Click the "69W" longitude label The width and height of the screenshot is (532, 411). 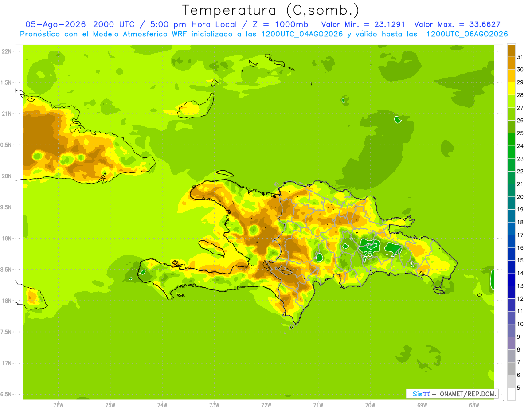[422, 405]
